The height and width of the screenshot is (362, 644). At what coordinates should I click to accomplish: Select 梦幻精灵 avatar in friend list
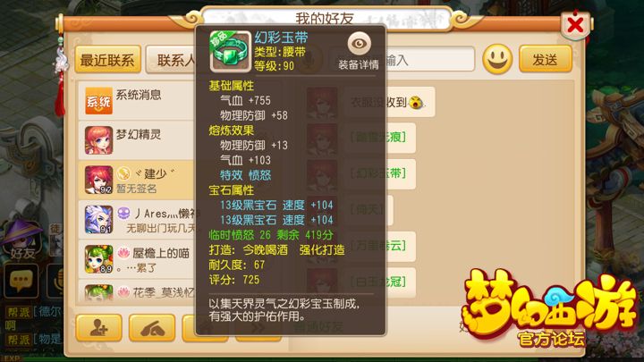click(98, 140)
